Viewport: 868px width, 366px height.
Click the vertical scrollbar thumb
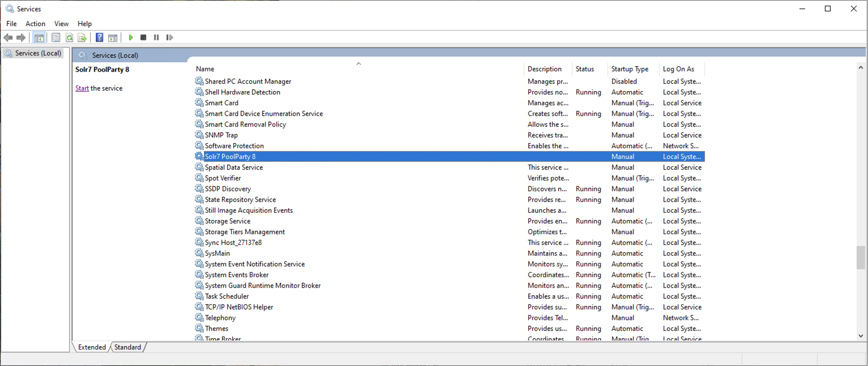point(861,258)
